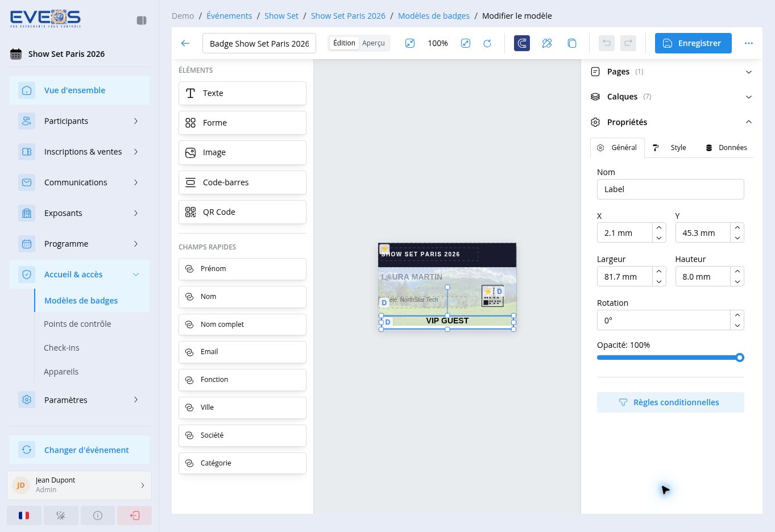Switch to Édition mode
The image size is (775, 532).
(x=344, y=43)
